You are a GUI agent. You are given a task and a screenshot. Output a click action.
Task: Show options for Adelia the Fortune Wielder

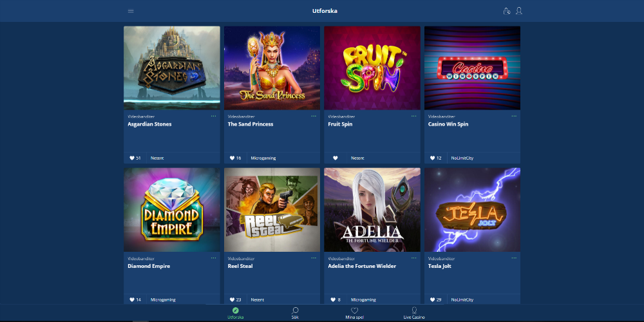[x=414, y=258]
